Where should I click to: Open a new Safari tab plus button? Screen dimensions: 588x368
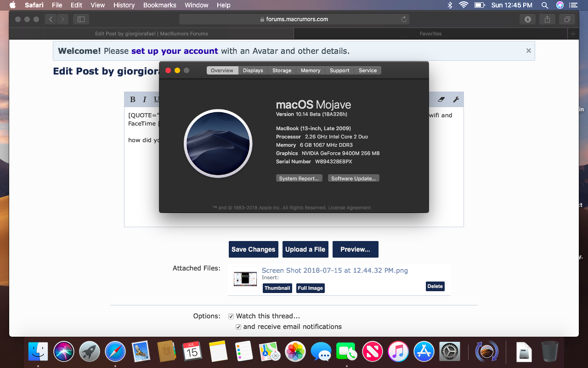tap(573, 34)
